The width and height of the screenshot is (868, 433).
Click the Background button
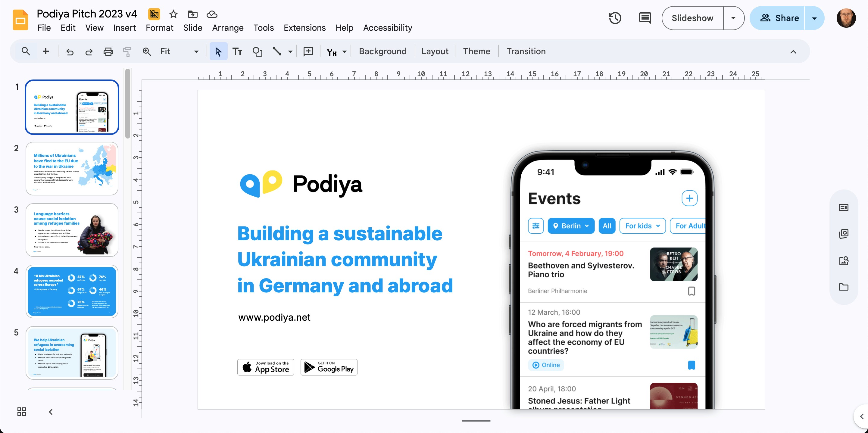[x=382, y=51]
